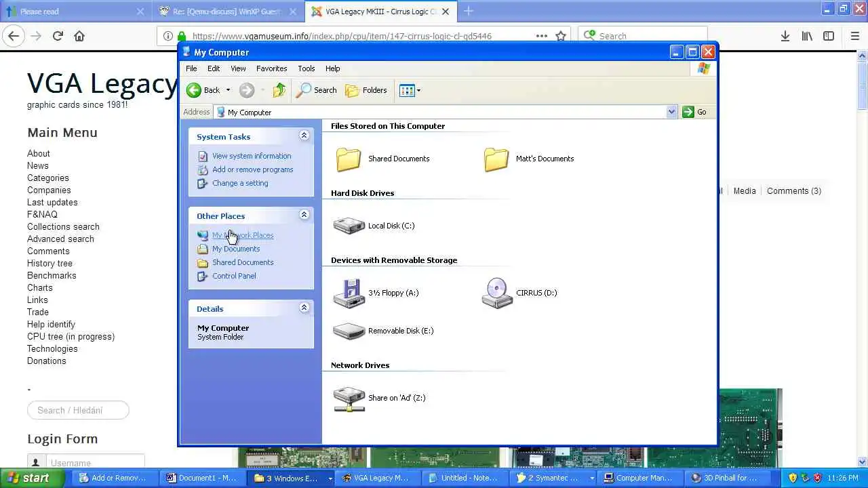Click the Up folder icon in toolbar
The image size is (868, 488).
tap(279, 90)
